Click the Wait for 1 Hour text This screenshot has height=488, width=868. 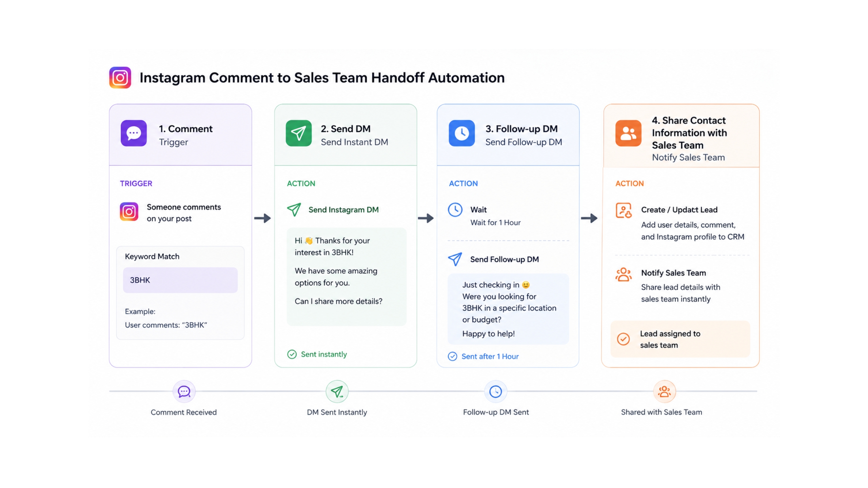pos(495,223)
